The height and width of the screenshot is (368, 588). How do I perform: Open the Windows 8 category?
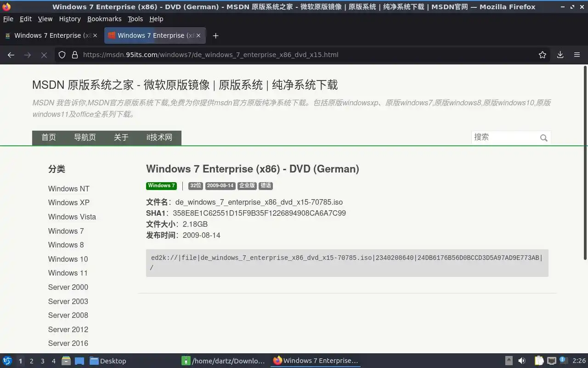(66, 245)
